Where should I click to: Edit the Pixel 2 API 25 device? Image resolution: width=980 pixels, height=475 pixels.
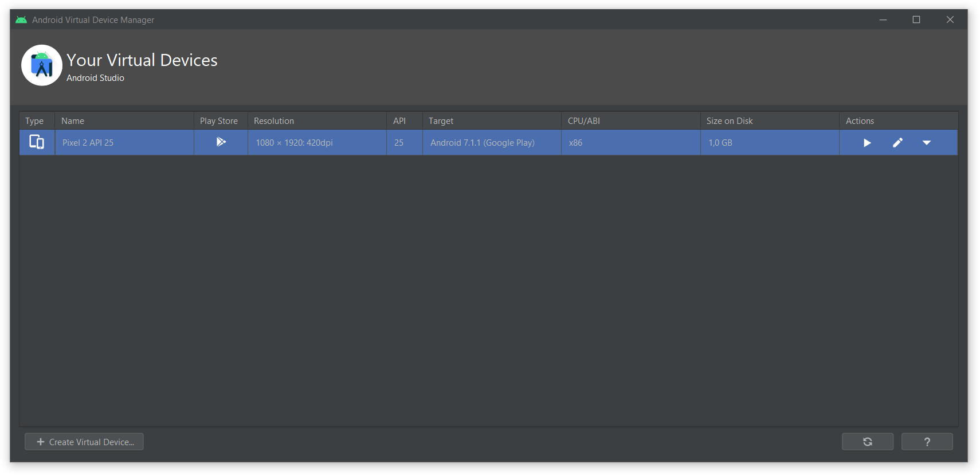point(897,143)
